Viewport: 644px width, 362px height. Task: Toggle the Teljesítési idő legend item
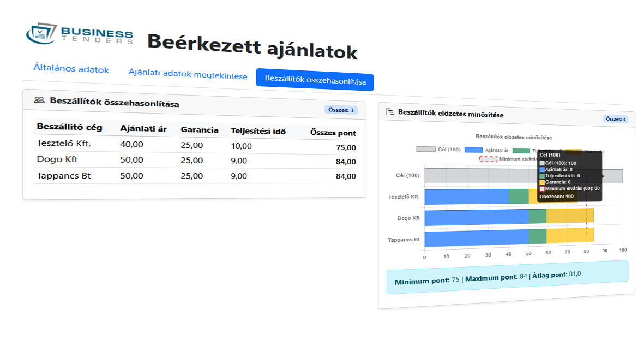[x=540, y=150]
